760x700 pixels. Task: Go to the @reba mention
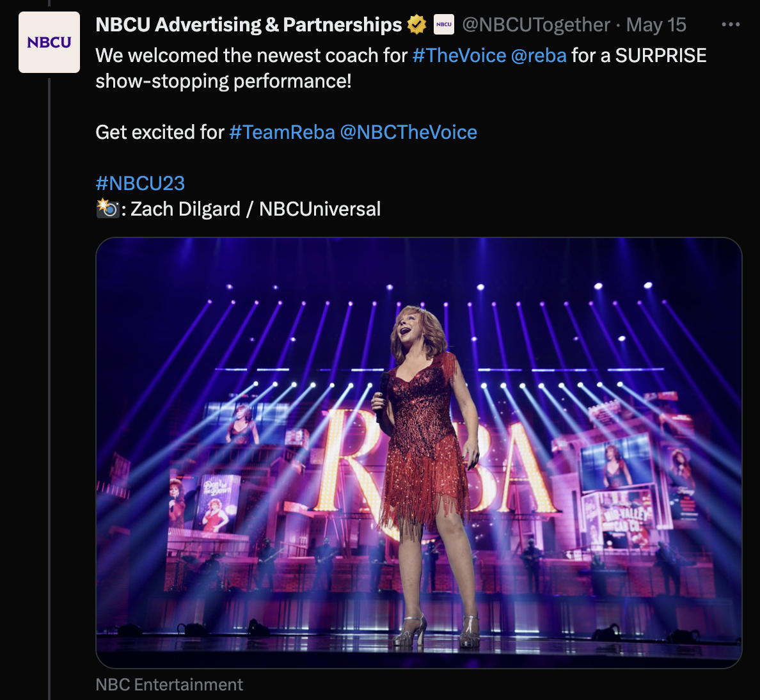coord(539,56)
